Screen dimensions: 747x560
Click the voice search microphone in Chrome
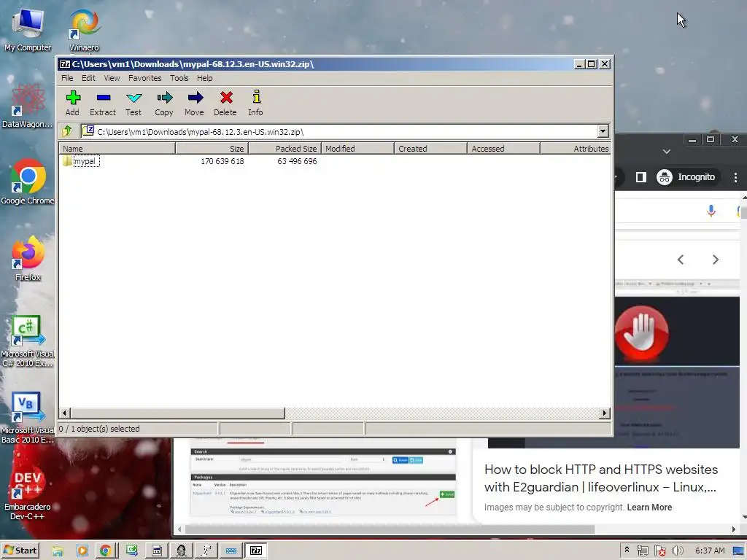coord(711,211)
